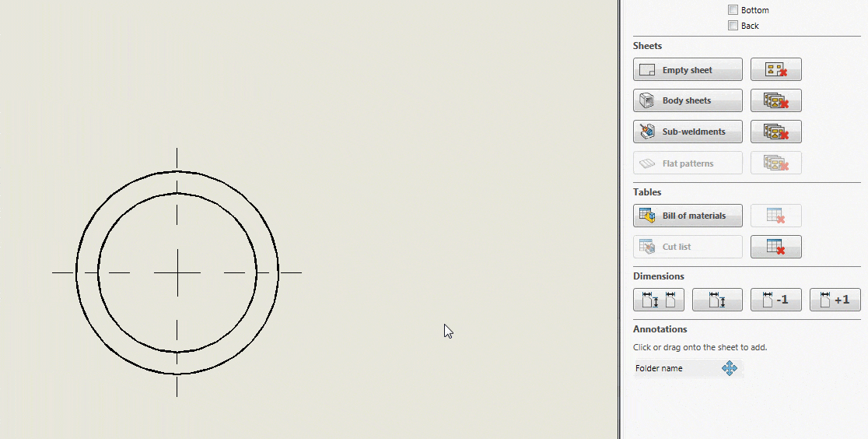Create Sub-weldments sheets
868x439 pixels.
pyautogui.click(x=688, y=132)
